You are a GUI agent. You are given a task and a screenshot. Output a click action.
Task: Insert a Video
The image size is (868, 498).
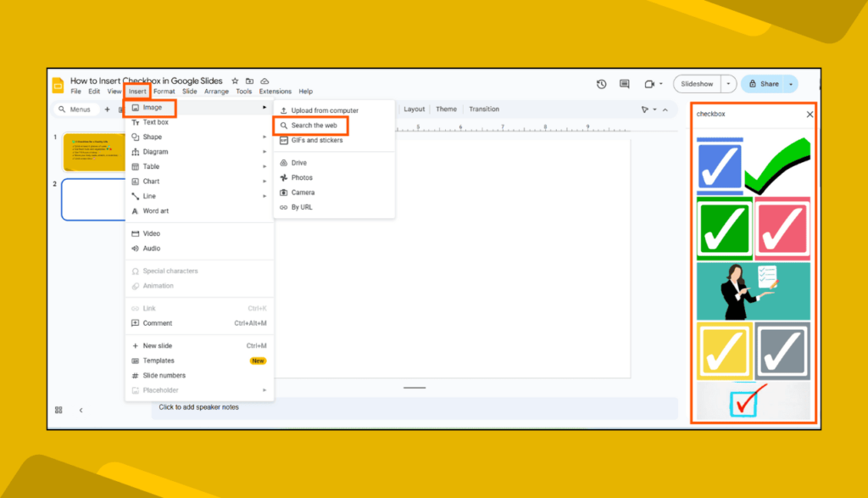[199, 234]
